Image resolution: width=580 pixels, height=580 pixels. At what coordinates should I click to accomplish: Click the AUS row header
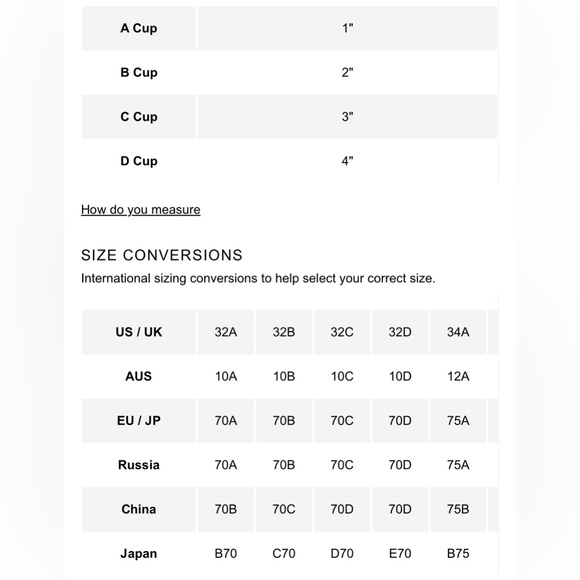139,377
